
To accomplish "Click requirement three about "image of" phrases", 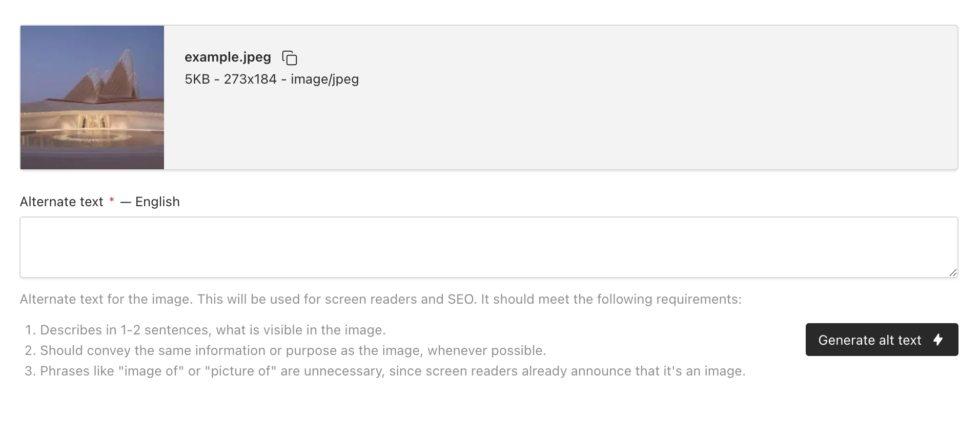I will coord(393,371).
